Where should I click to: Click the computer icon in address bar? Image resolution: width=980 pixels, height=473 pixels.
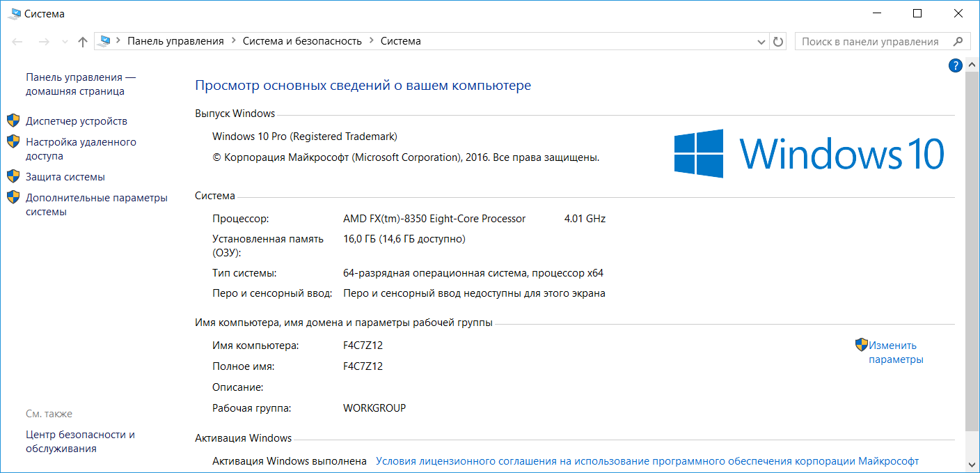coord(105,41)
